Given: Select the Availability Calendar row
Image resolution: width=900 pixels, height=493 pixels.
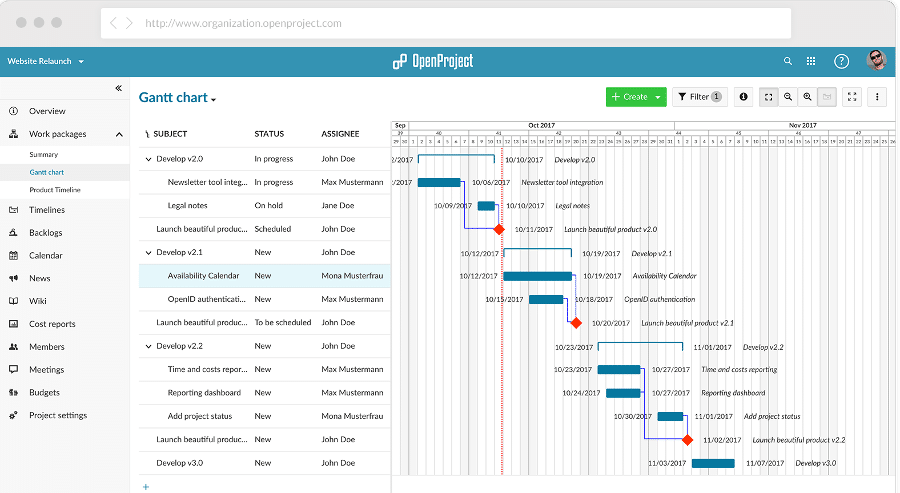Looking at the screenshot, I should pyautogui.click(x=265, y=276).
